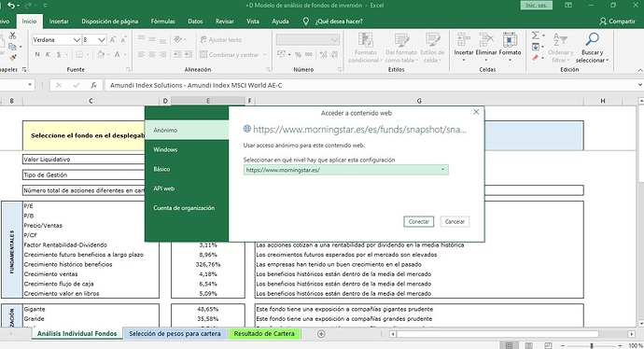Click the Clear eraser icon
Viewport: 644px width, 349px height.
[536, 58]
